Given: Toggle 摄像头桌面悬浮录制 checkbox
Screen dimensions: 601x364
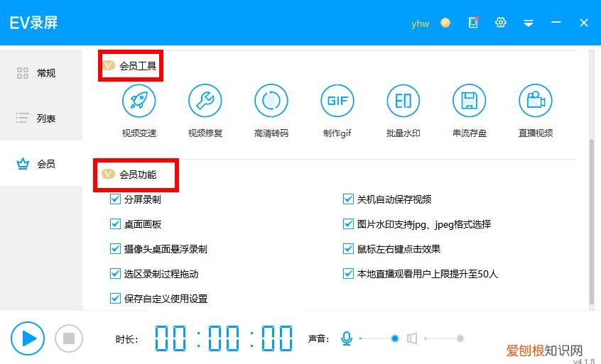Looking at the screenshot, I should pos(115,249).
